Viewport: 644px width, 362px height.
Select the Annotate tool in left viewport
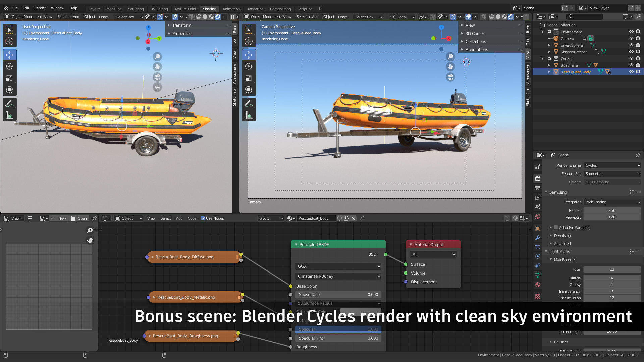click(9, 104)
